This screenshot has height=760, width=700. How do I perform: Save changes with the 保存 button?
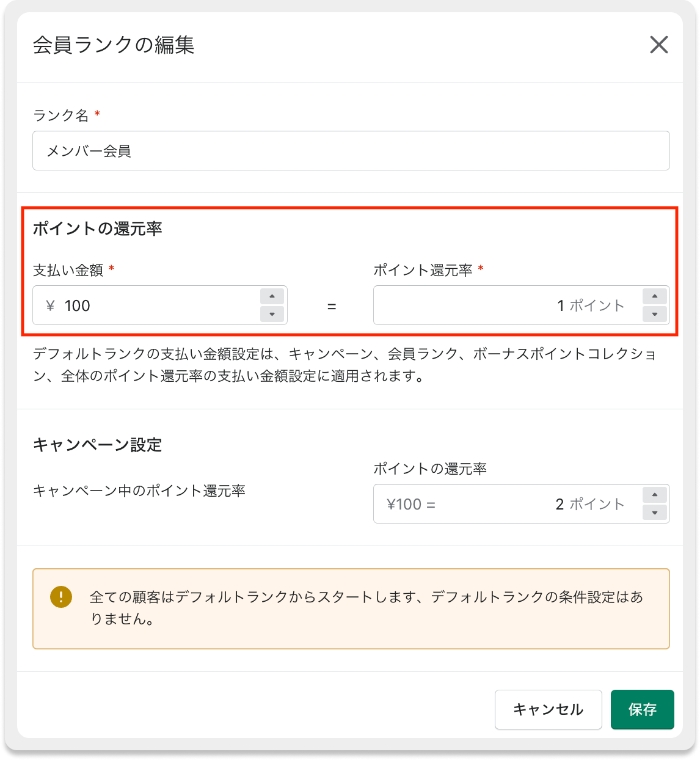click(642, 709)
